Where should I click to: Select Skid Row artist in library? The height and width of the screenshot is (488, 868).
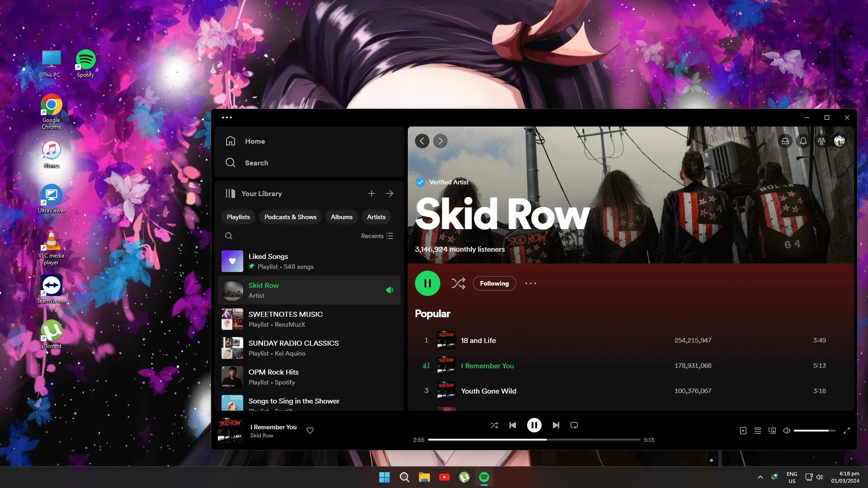tap(309, 290)
